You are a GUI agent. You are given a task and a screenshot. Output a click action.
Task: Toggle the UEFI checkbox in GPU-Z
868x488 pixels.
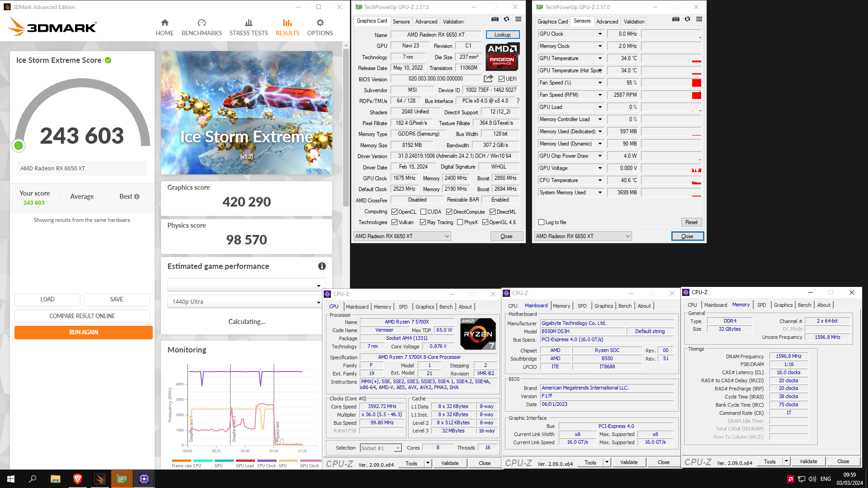click(501, 79)
